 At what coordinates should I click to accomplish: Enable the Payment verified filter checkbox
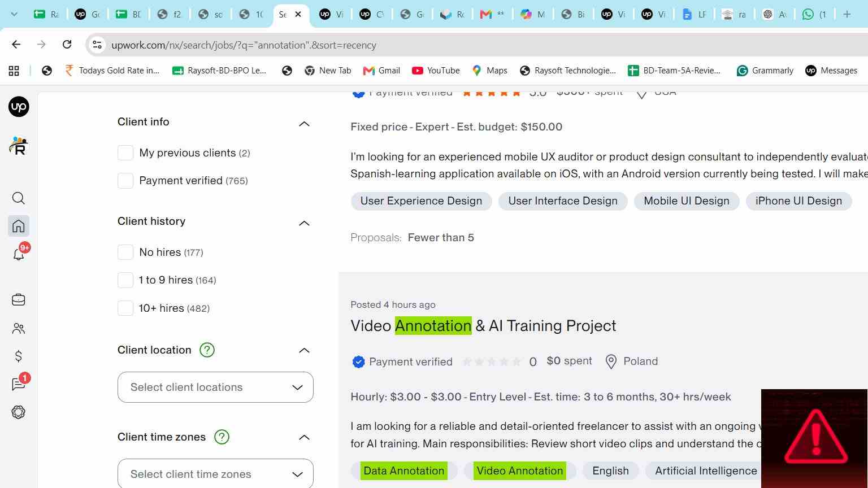click(125, 181)
